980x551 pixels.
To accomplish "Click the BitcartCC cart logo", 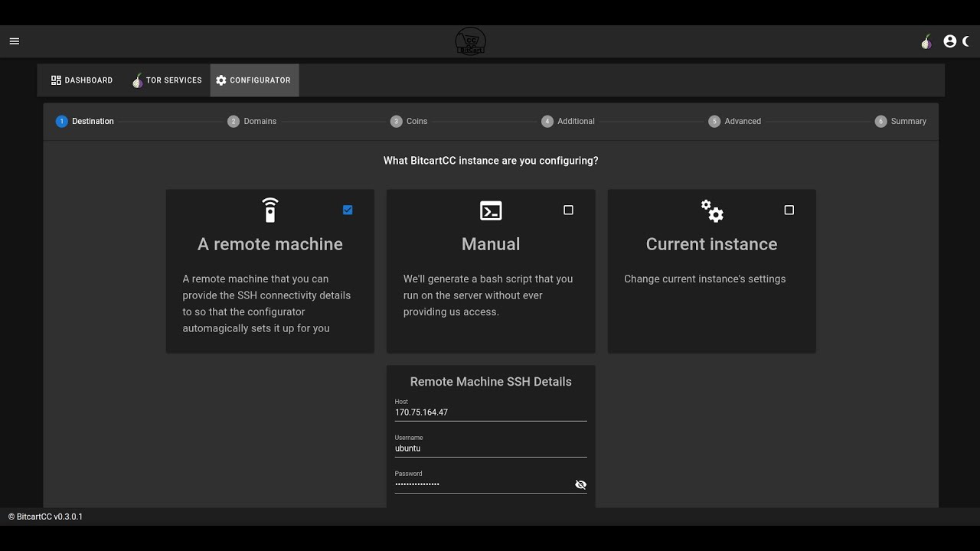I will (470, 41).
